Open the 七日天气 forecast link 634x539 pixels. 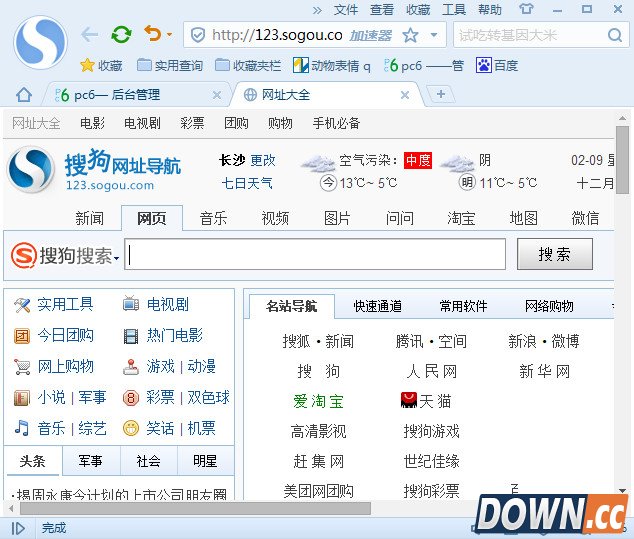[247, 183]
